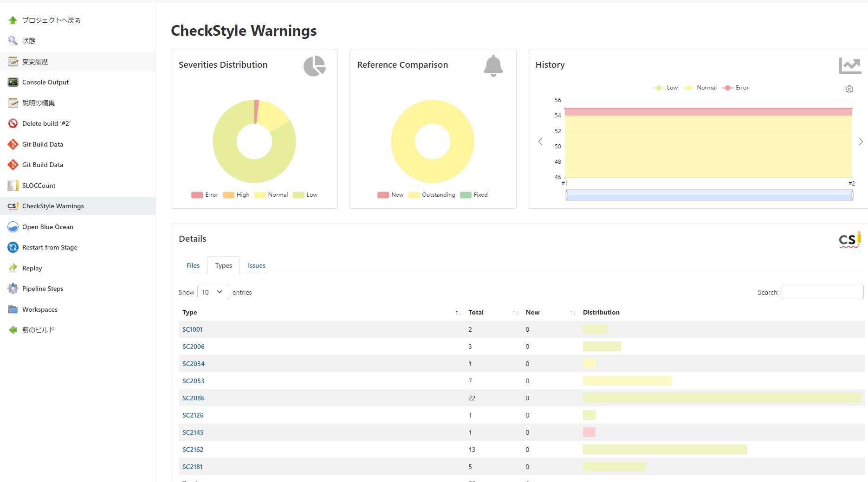868x482 pixels.
Task: Switch to the Files tab
Action: (193, 265)
